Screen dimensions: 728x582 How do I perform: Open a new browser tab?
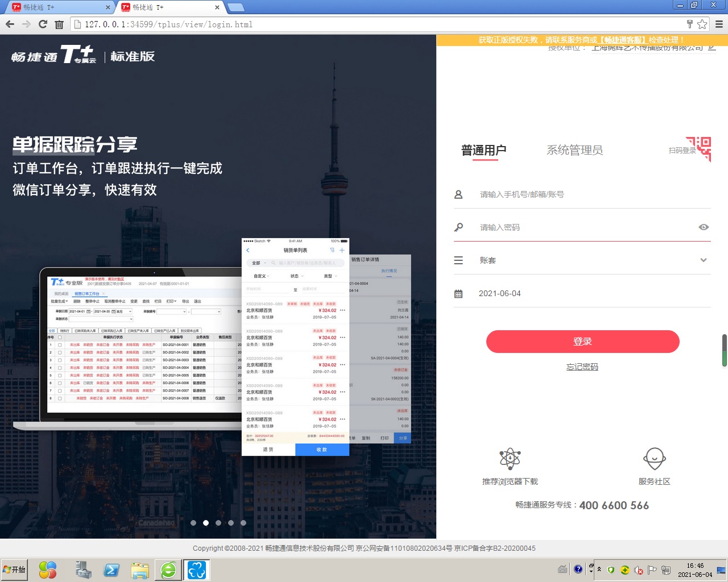tap(235, 7)
